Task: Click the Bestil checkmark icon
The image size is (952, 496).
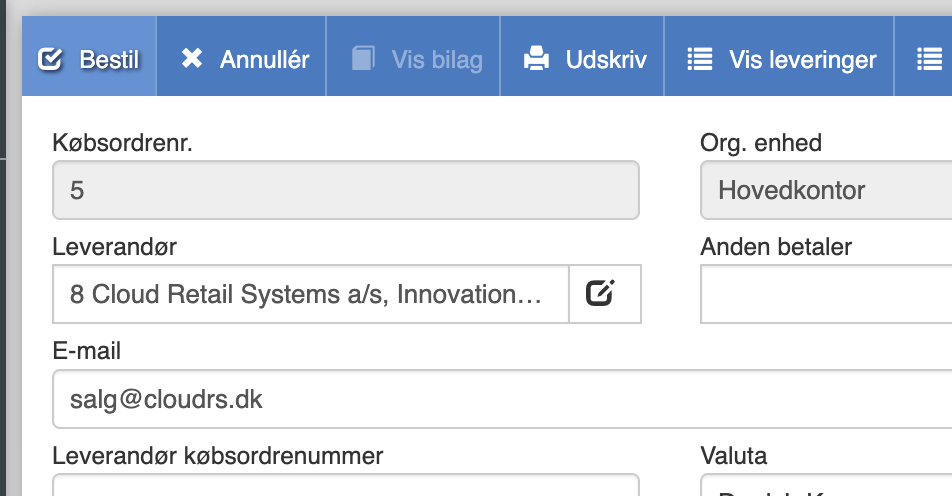Action: (50, 60)
